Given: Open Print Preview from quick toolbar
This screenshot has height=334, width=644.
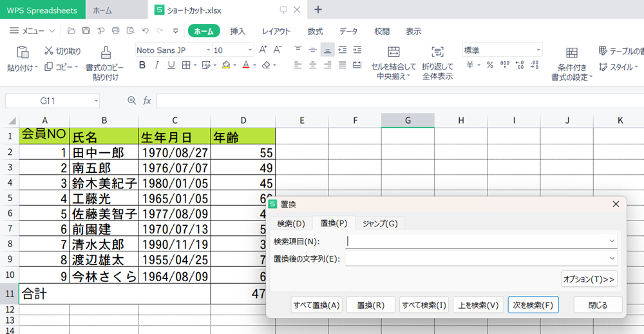Looking at the screenshot, I should pos(131,30).
